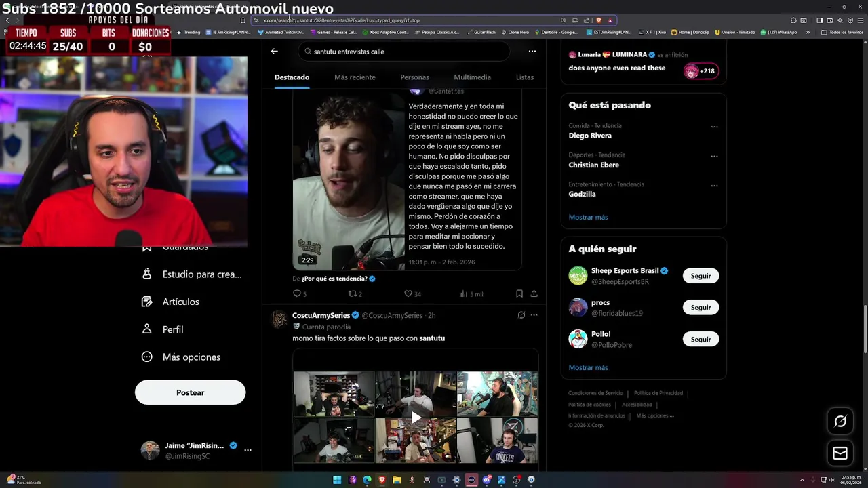Share the Santutu apology tweet

[x=534, y=293]
